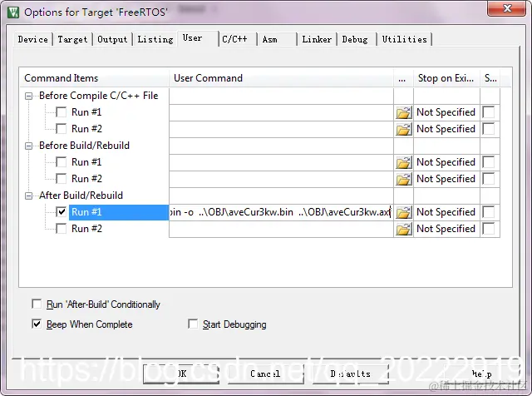Switch to the Target tab
Screen dimensions: 532x396
pos(72,39)
